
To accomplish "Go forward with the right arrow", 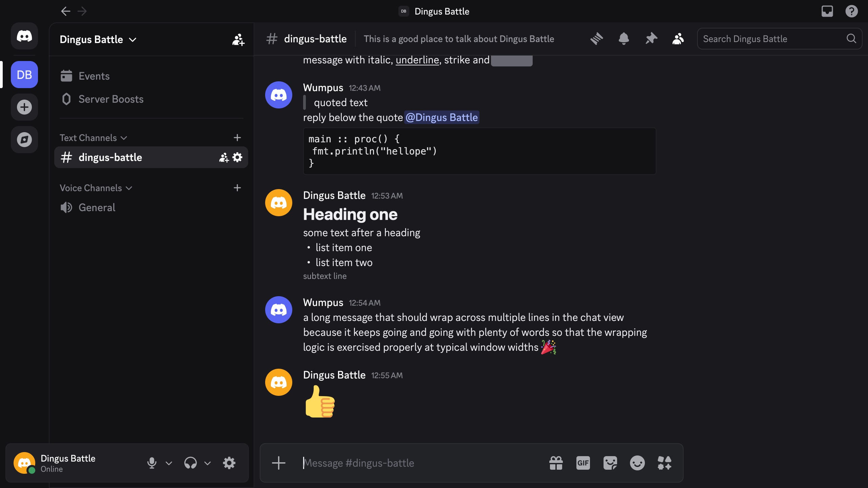I will (x=82, y=11).
